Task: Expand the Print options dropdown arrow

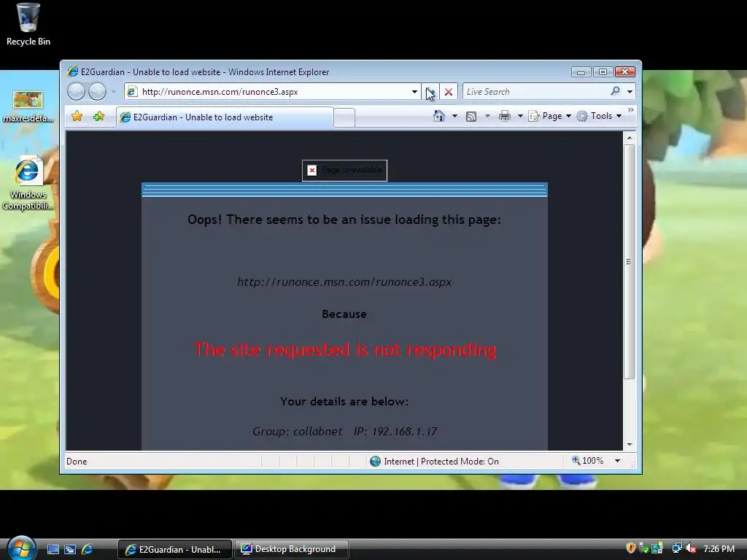Action: [519, 116]
